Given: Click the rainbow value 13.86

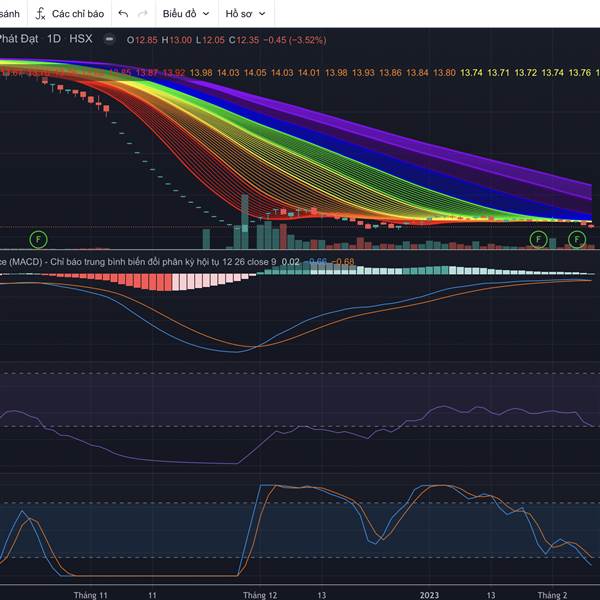Looking at the screenshot, I should click(390, 73).
